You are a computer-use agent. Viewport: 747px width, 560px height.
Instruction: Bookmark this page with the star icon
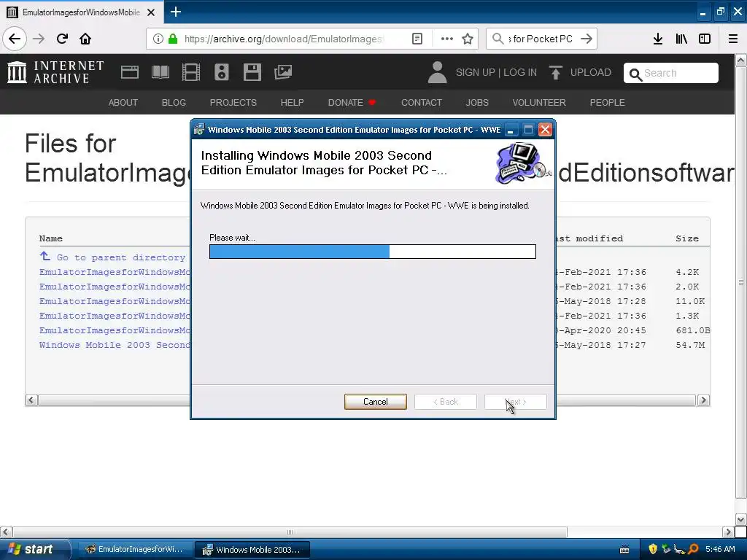pos(468,39)
